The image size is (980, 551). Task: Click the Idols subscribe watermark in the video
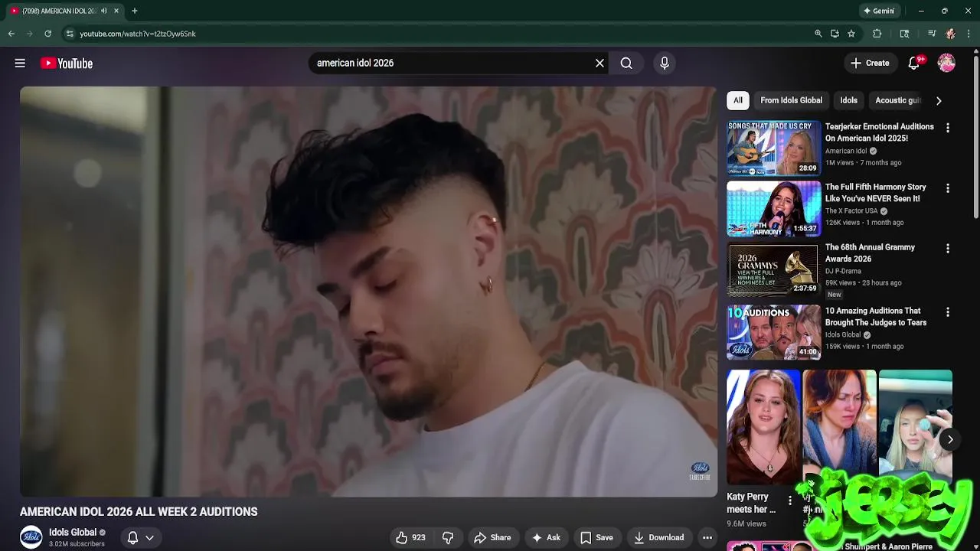(700, 471)
